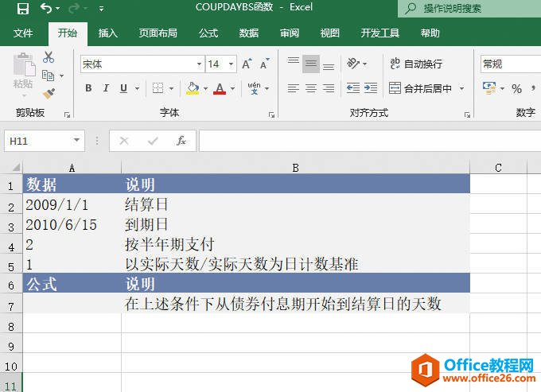Switch to the 帮助 ribbon tab
Screen dimensions: 541x392
pos(430,33)
